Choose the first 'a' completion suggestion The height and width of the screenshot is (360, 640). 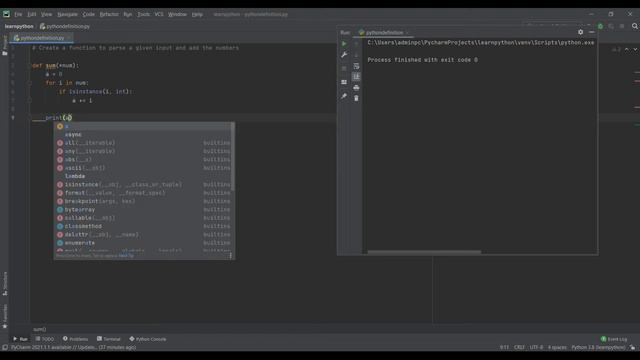[x=143, y=127]
